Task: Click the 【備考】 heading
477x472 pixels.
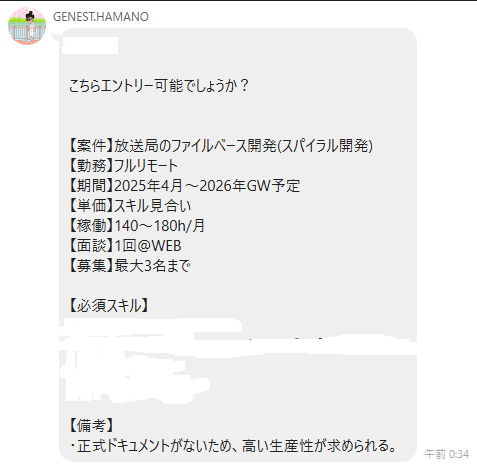Action: coord(91,426)
